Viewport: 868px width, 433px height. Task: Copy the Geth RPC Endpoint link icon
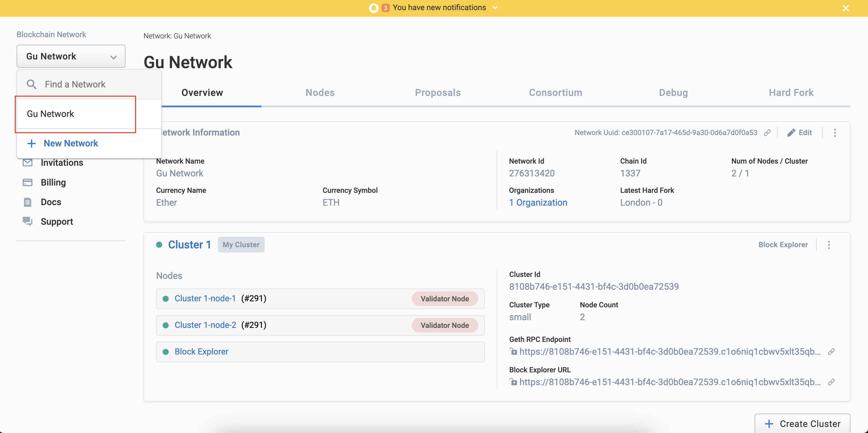pos(831,352)
